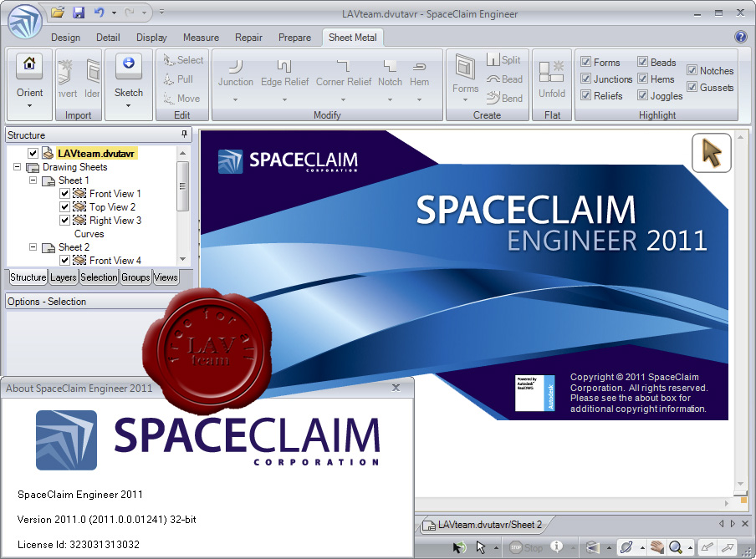The height and width of the screenshot is (559, 756).
Task: Click the Stop icon in status bar
Action: tap(527, 547)
